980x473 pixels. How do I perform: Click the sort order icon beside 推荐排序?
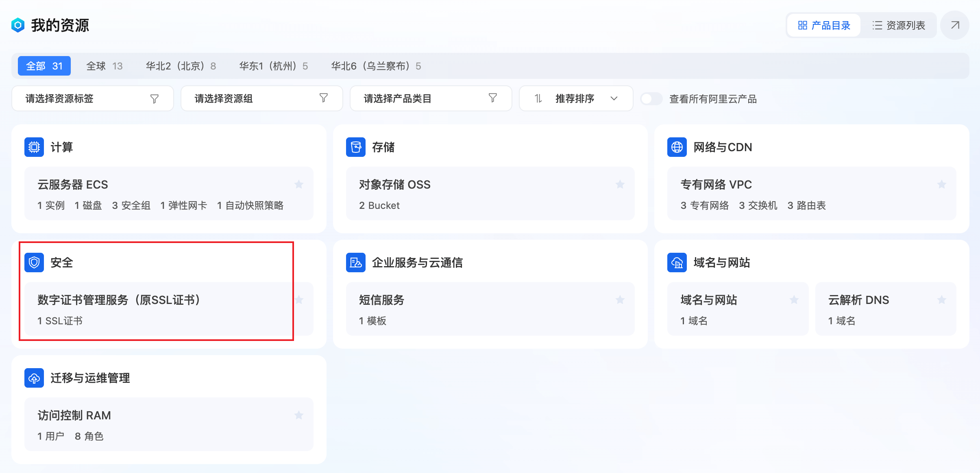[539, 98]
